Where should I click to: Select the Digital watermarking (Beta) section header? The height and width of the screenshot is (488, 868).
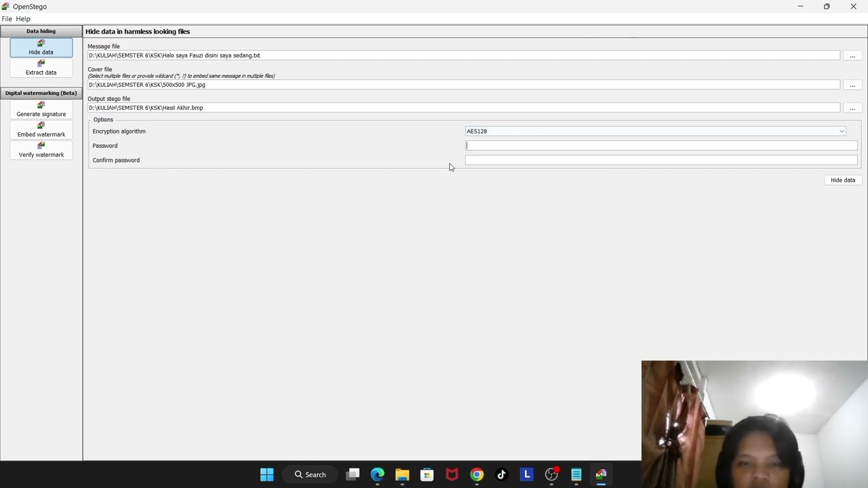pyautogui.click(x=41, y=93)
